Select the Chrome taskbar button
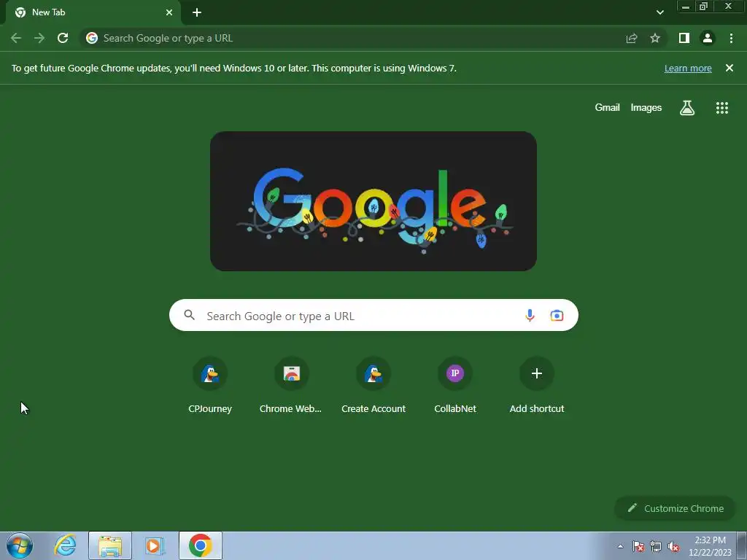This screenshot has height=560, width=747. [201, 545]
